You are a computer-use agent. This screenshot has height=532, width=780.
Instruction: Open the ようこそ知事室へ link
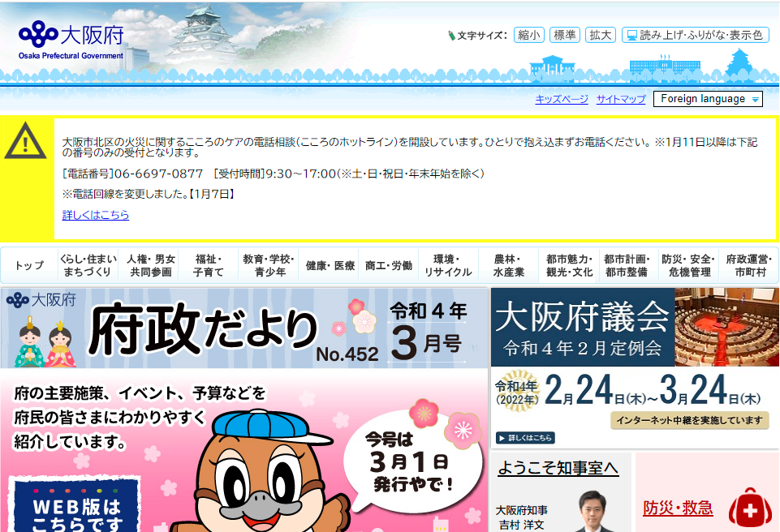coord(558,468)
